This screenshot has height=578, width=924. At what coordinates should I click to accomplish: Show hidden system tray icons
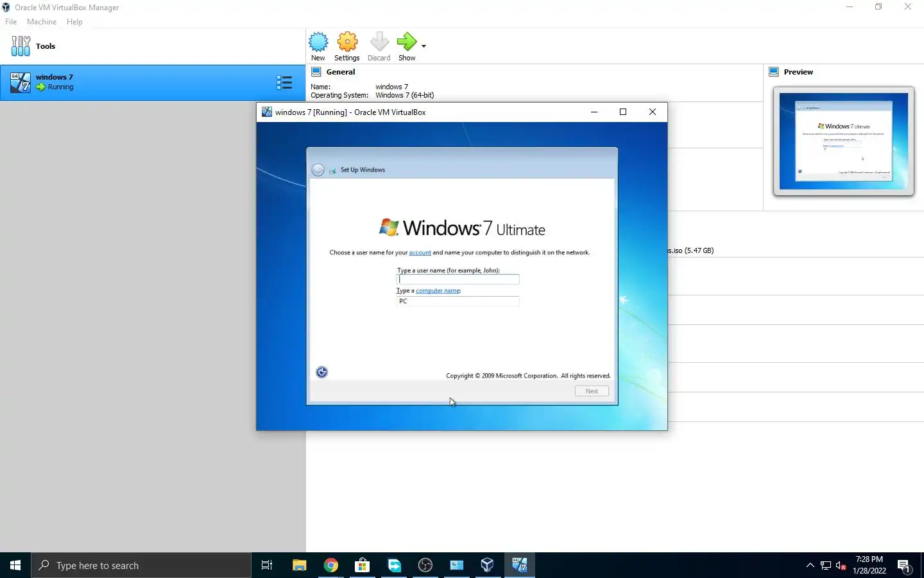[810, 565]
